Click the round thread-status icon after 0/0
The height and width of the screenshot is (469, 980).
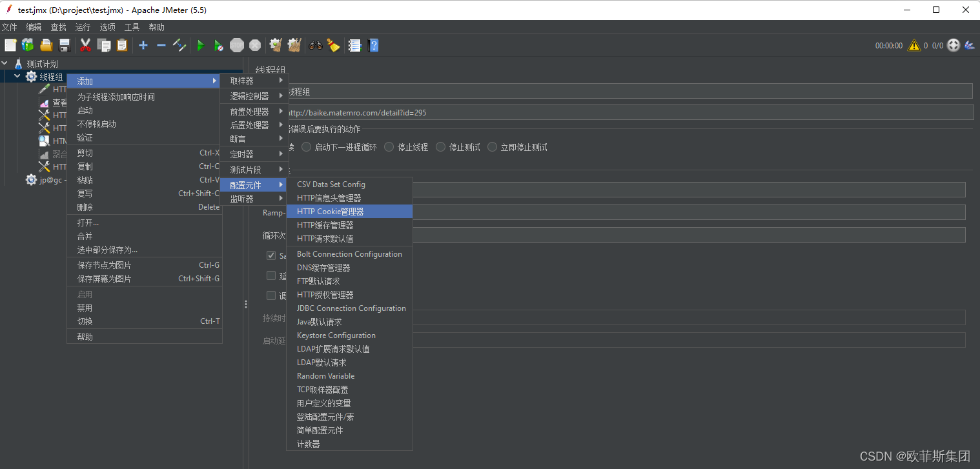(953, 45)
